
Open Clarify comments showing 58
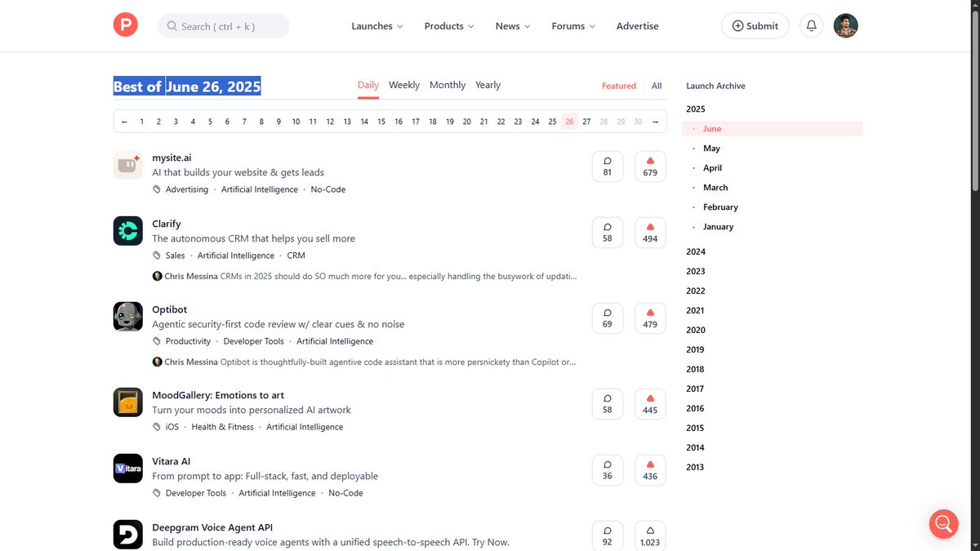click(x=608, y=232)
